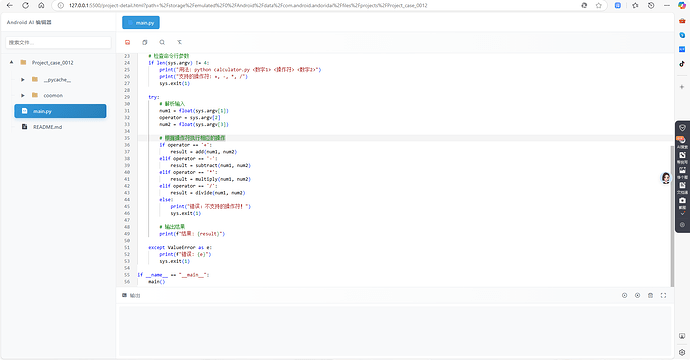Screen dimensions: 690x360
Task: Clear output with the trash icon
Action: pyautogui.click(x=650, y=295)
